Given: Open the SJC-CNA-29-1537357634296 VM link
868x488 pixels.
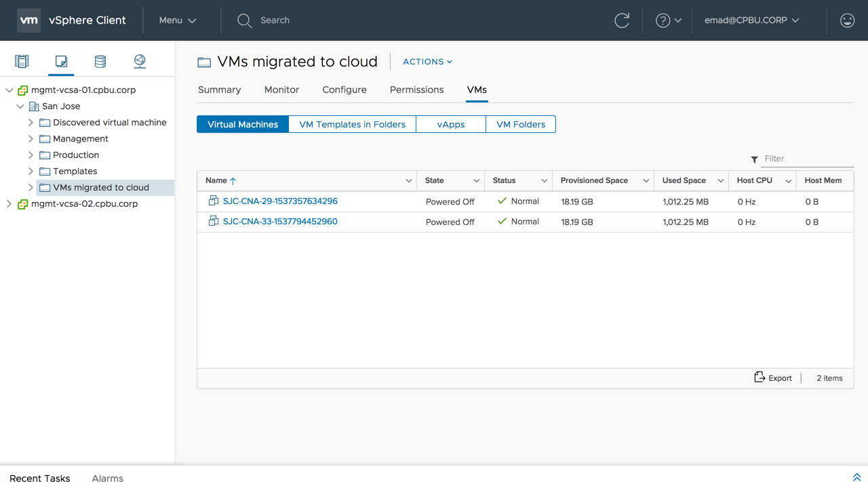Looking at the screenshot, I should [280, 201].
